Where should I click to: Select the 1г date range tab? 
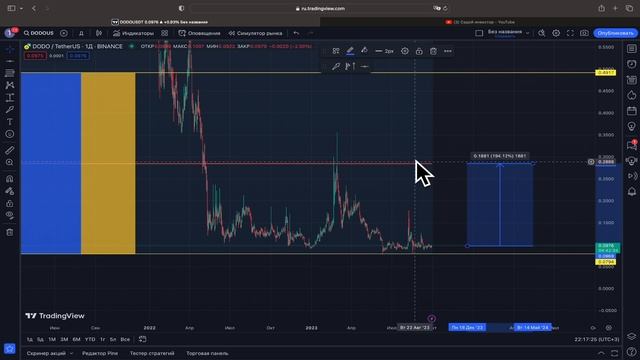tap(102, 339)
